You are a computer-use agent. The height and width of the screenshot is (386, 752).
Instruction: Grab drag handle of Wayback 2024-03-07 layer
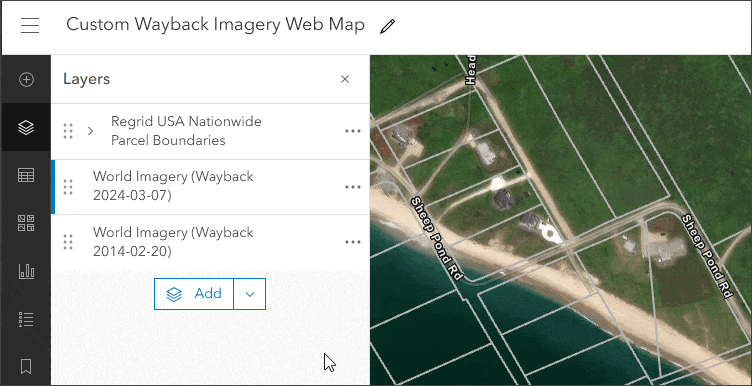click(x=68, y=187)
